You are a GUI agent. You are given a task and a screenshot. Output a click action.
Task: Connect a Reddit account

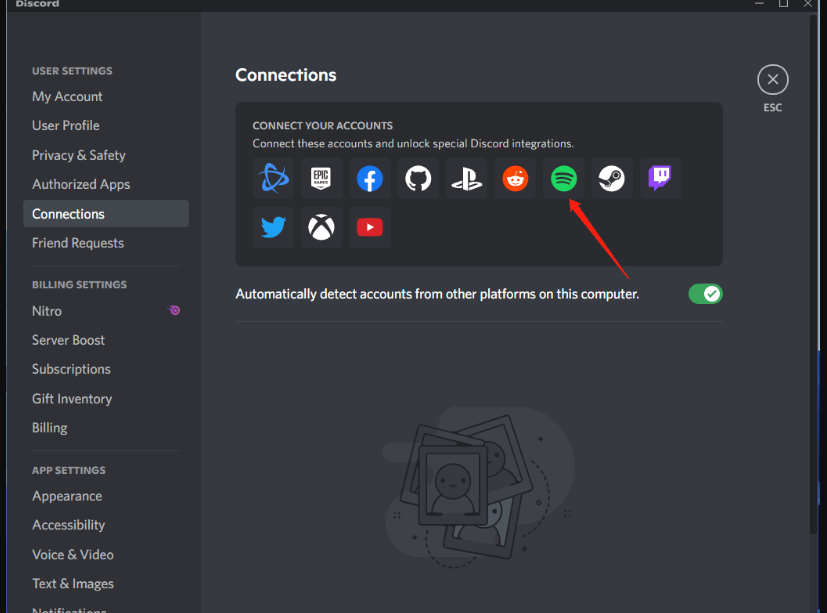pyautogui.click(x=515, y=178)
